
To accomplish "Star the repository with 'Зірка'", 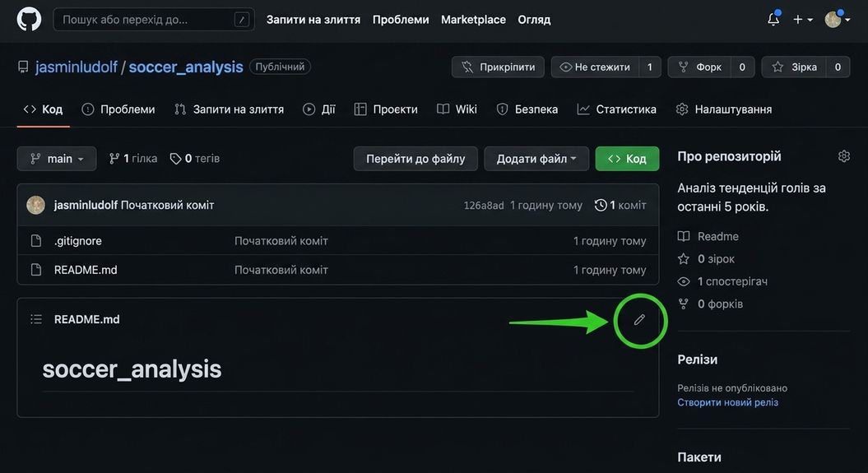I will point(794,67).
